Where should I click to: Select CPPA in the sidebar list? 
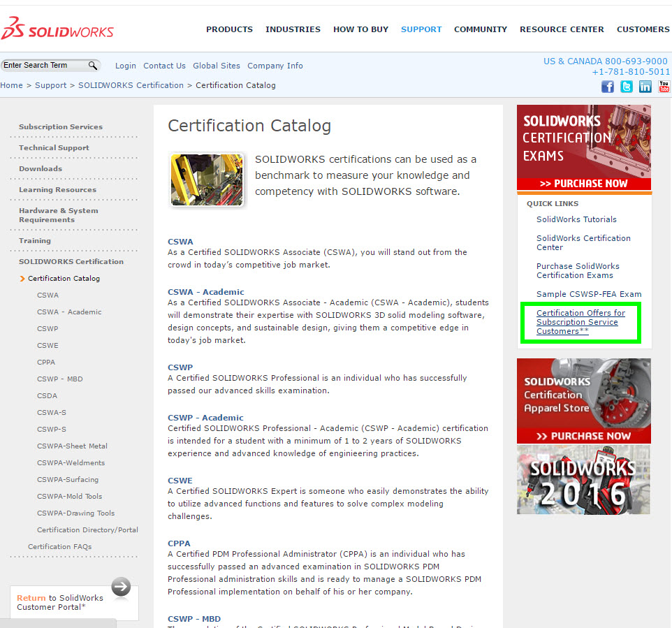46,363
